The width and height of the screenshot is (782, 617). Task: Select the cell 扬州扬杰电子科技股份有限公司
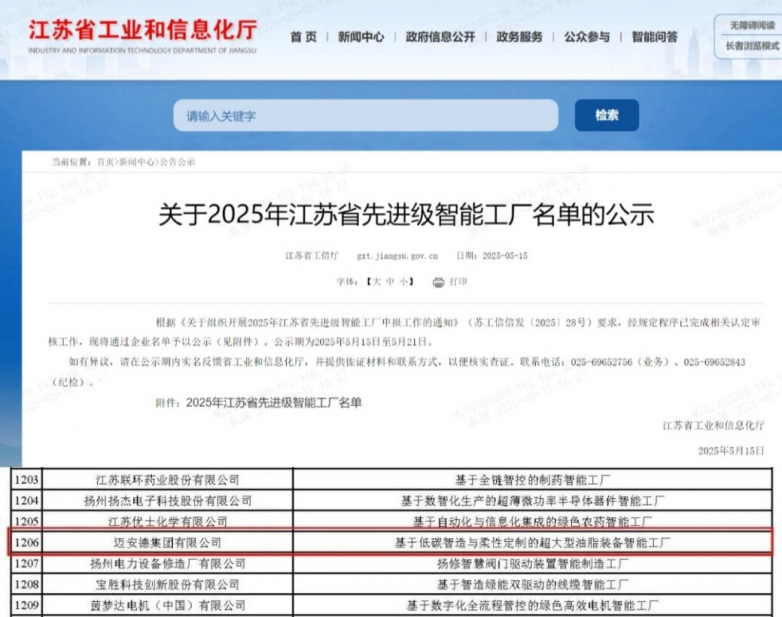point(168,500)
